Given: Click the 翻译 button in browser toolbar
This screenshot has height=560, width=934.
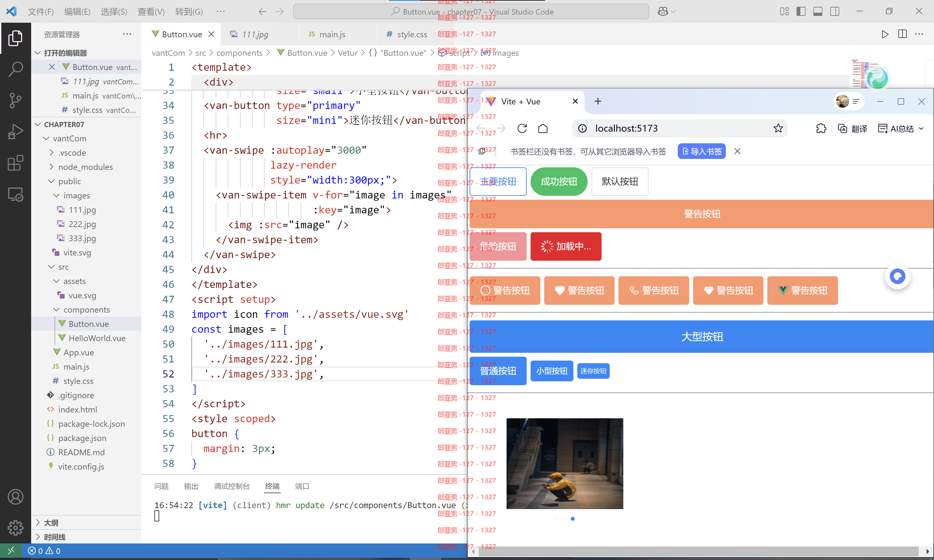Looking at the screenshot, I should pos(853,129).
